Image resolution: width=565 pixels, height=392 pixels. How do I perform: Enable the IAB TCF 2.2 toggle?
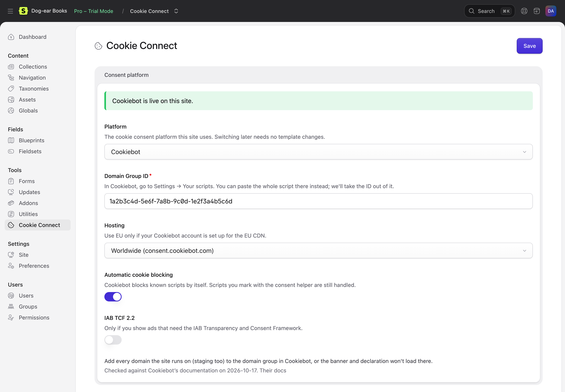(113, 340)
